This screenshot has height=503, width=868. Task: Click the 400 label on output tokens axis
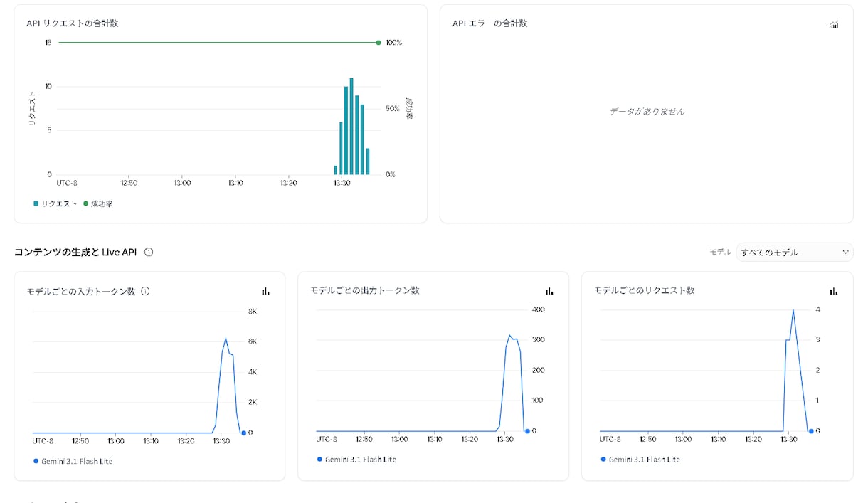pyautogui.click(x=538, y=309)
